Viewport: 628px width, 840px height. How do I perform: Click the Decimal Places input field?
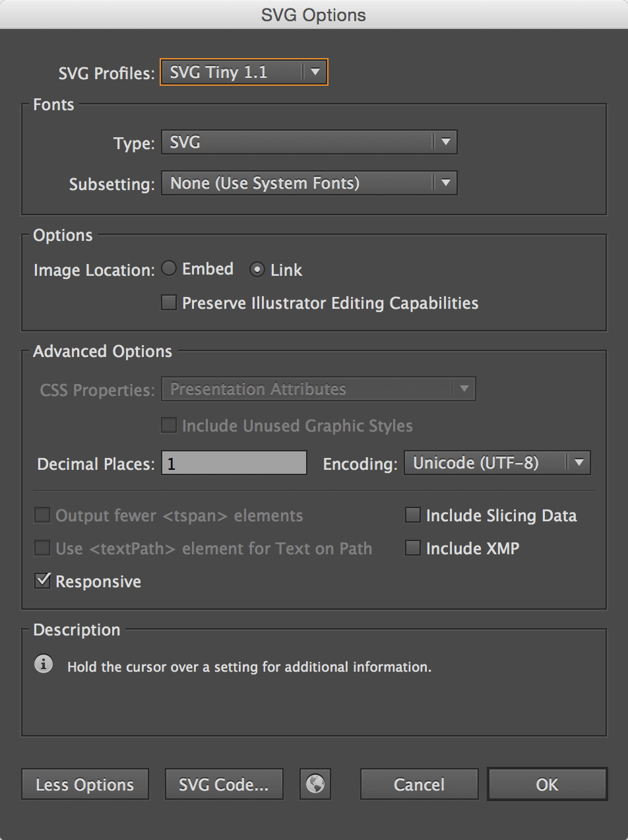[234, 463]
